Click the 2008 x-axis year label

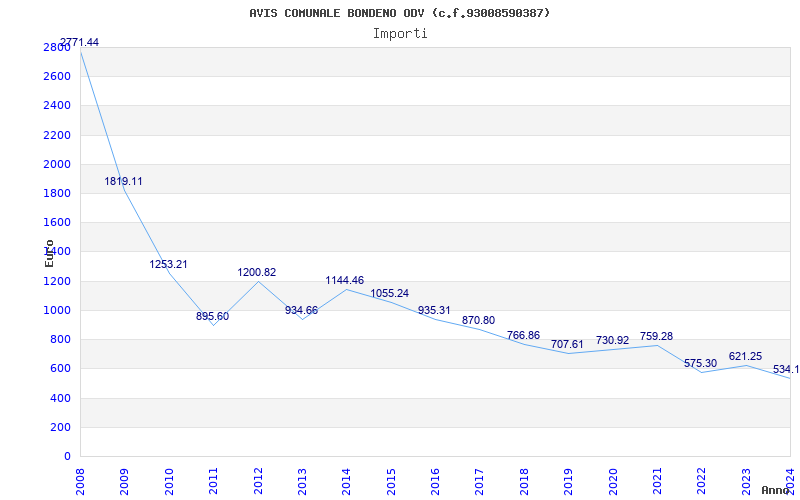(x=80, y=481)
